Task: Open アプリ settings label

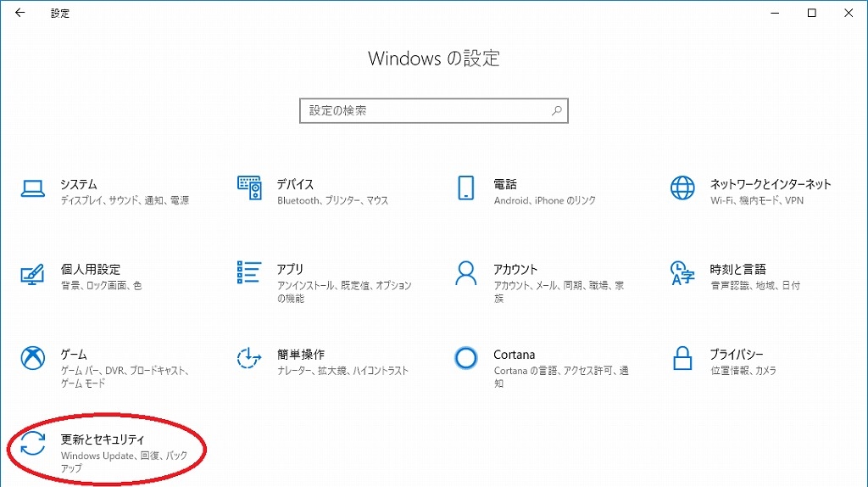Action: pyautogui.click(x=290, y=269)
